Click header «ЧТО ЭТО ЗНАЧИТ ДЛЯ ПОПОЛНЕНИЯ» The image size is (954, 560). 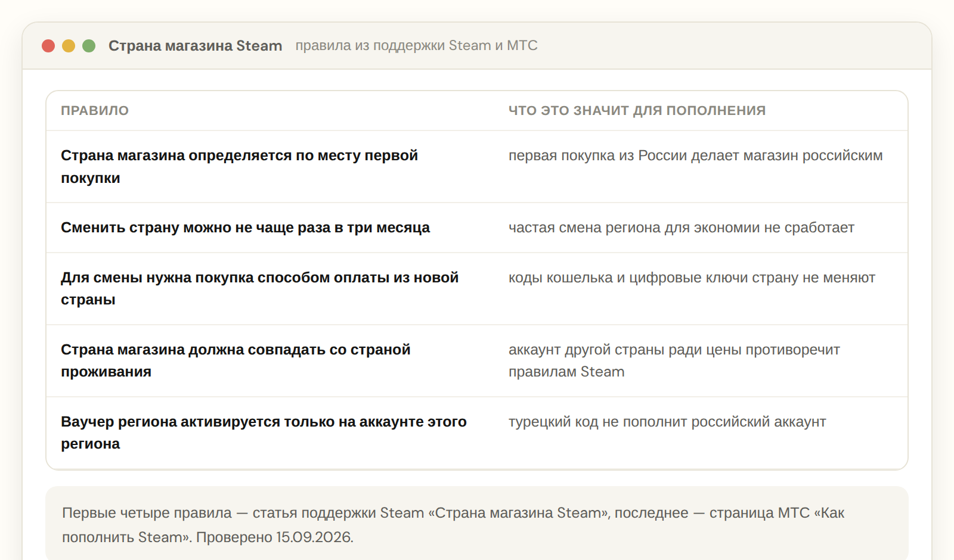(x=637, y=111)
